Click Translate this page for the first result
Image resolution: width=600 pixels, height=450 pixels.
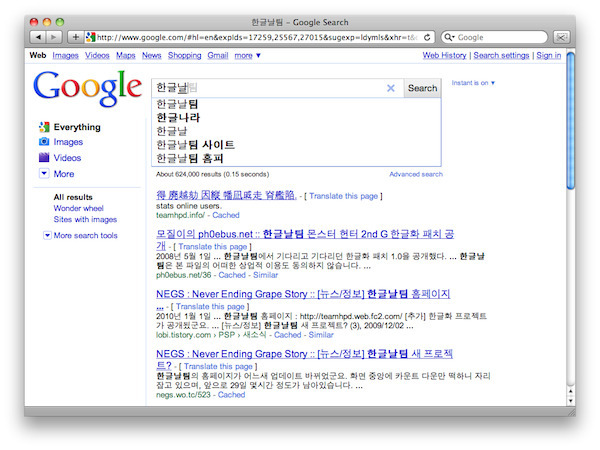[344, 196]
